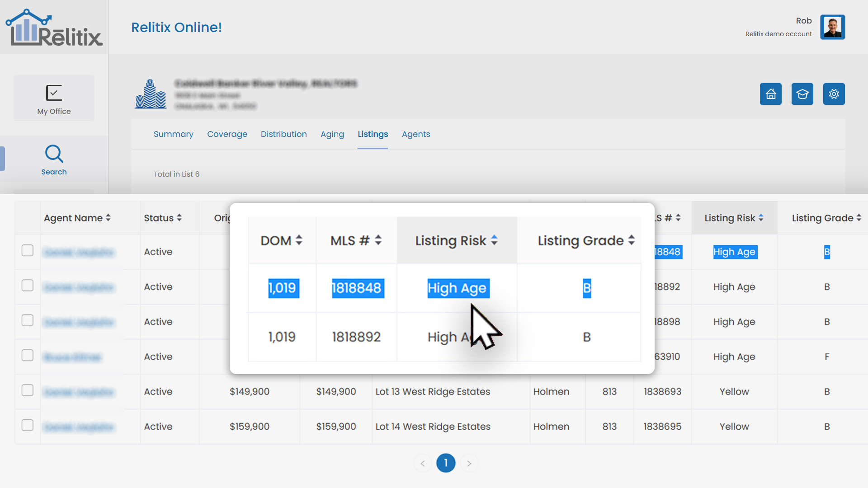Switch to the Distribution tab
This screenshot has height=488, width=868.
click(284, 134)
